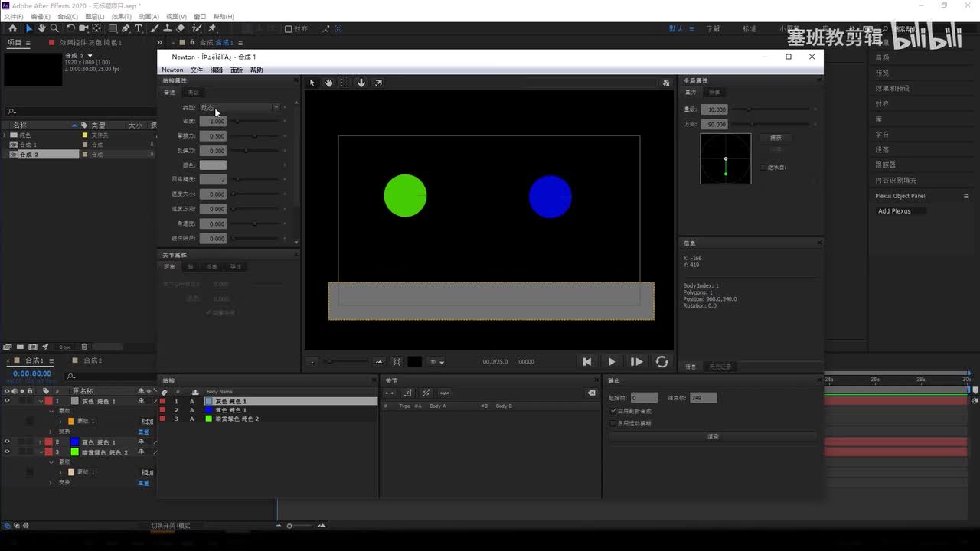Viewport: 980px width, 551px height.
Task: Select body row 灰色 纯色 1 in Newton
Action: pyautogui.click(x=268, y=401)
